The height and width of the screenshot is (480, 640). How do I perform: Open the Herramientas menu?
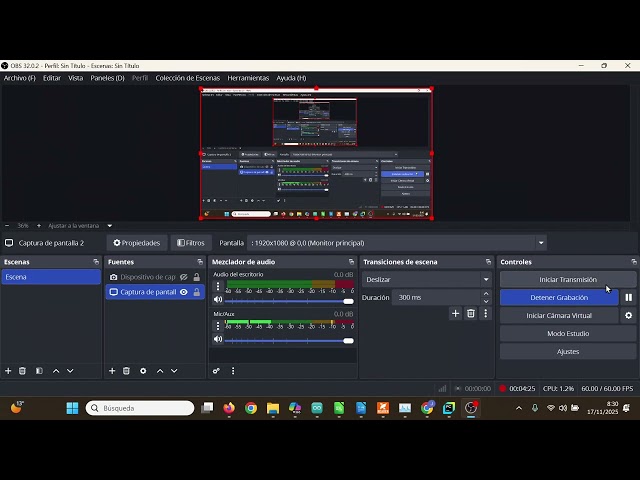pos(248,78)
